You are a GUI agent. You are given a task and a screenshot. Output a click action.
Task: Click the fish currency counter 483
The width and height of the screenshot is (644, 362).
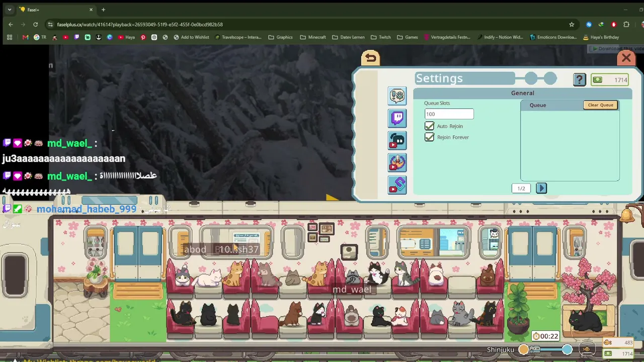(618, 343)
